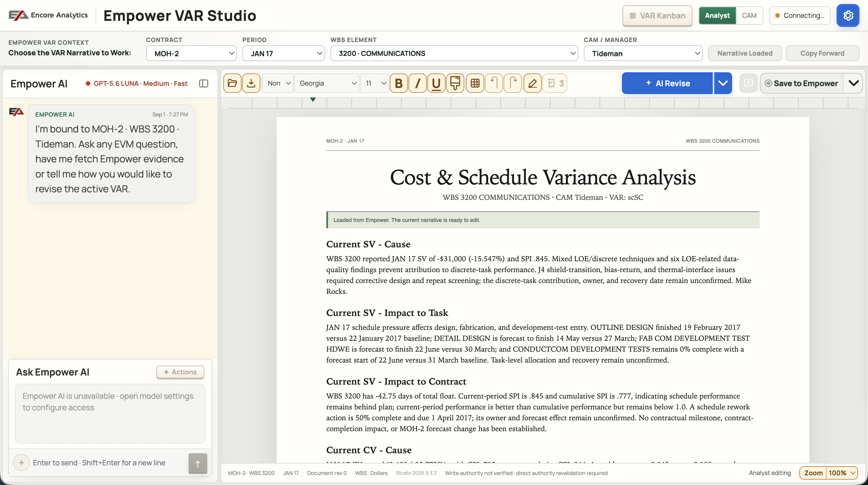
Task: Click the Sep 1 · 7:27 PM timestamp
Action: tap(170, 114)
